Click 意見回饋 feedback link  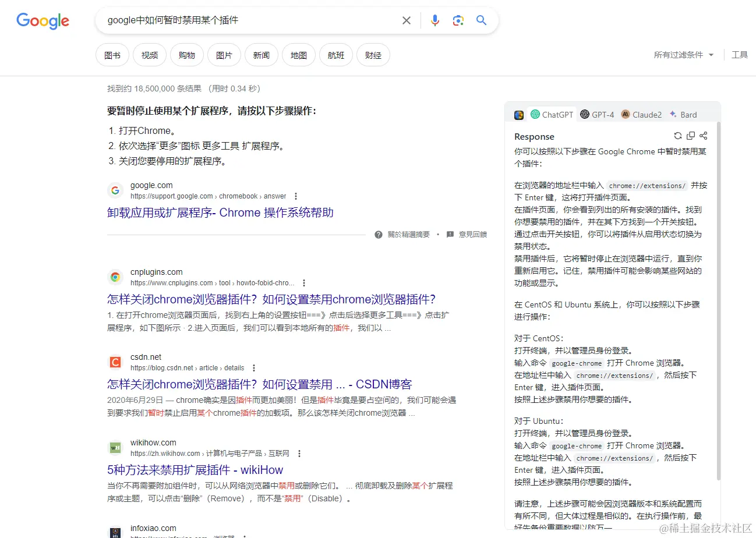tap(472, 235)
